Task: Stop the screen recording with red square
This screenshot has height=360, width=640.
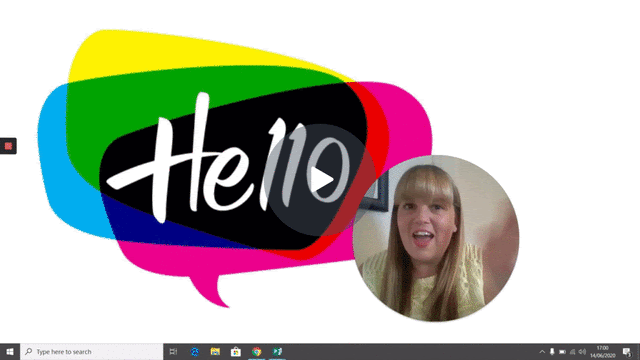Action: 8,146
